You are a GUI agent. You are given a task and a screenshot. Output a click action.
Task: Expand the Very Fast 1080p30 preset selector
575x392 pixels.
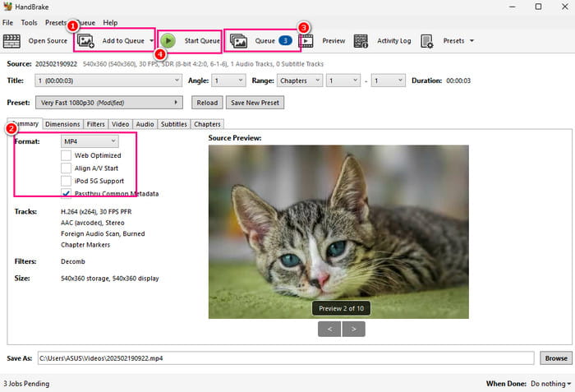[109, 103]
